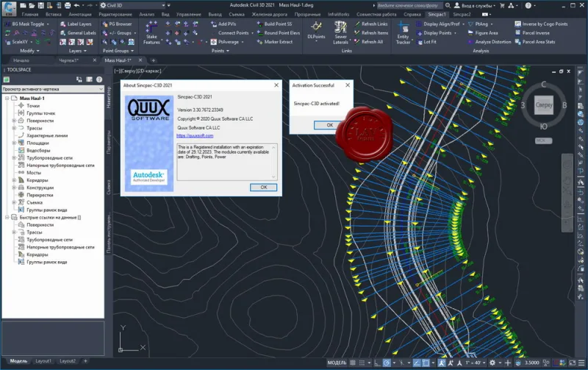Click Add PVIs
This screenshot has height=370, width=588.
[x=223, y=24]
